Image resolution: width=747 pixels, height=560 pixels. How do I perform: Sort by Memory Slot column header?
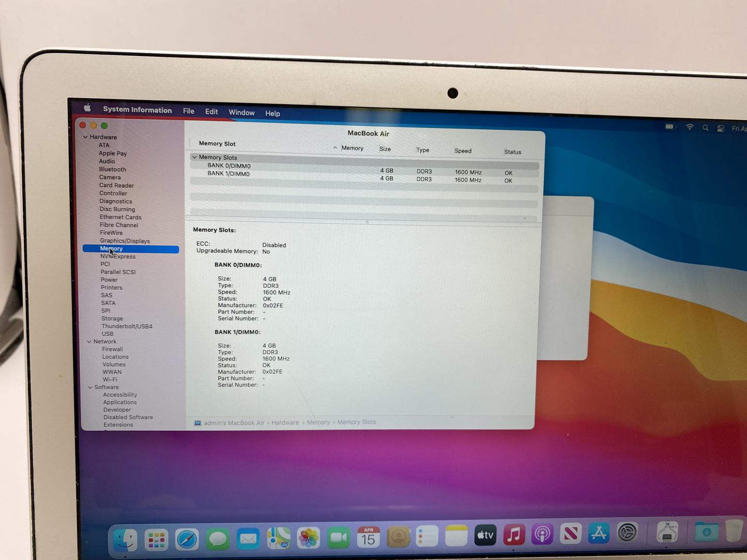click(217, 144)
